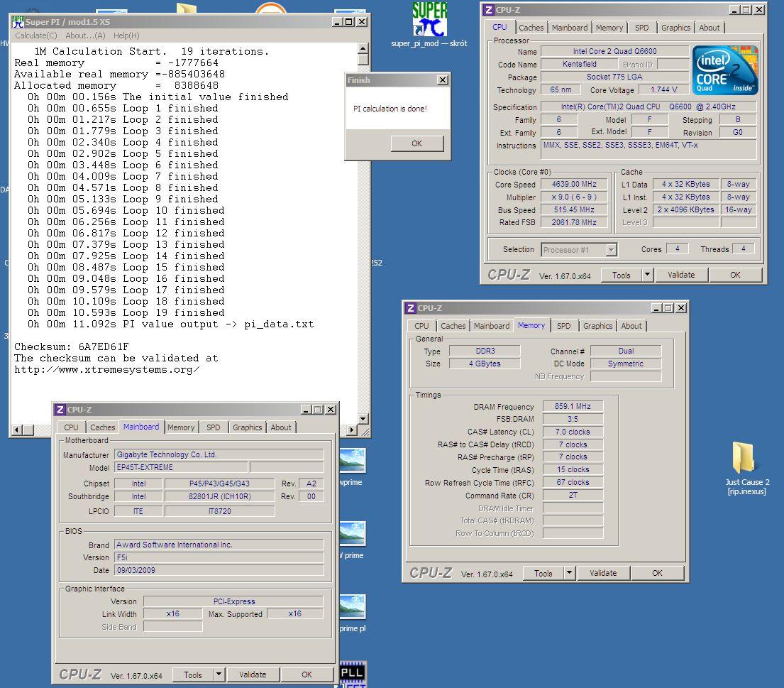Viewport: 784px width, 688px height.
Task: Click the Intel Core 2 Quad logo
Action: point(725,70)
